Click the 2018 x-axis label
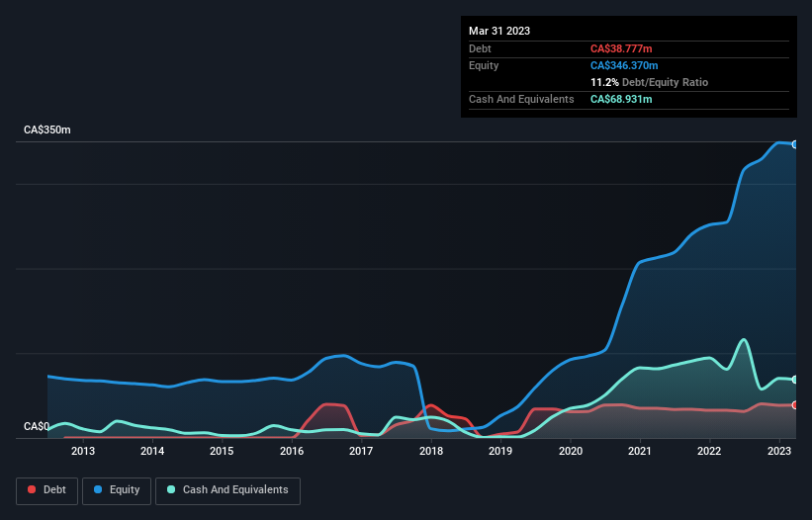812x520 pixels. tap(431, 451)
